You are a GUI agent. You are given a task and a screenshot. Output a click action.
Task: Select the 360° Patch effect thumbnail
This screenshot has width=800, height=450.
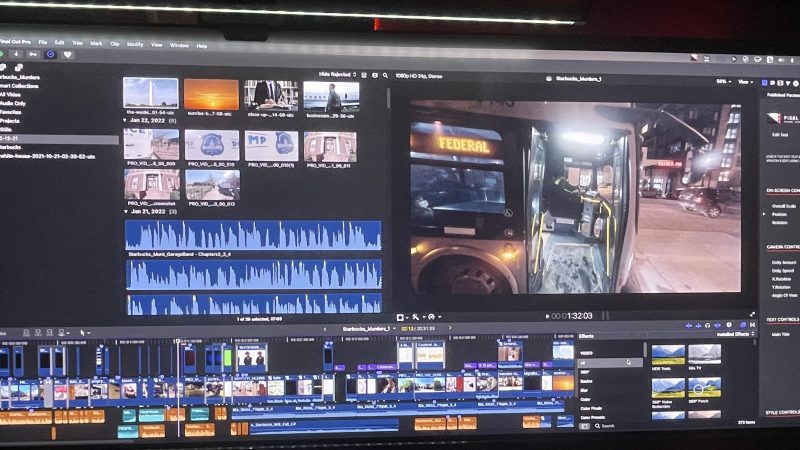[x=705, y=387]
